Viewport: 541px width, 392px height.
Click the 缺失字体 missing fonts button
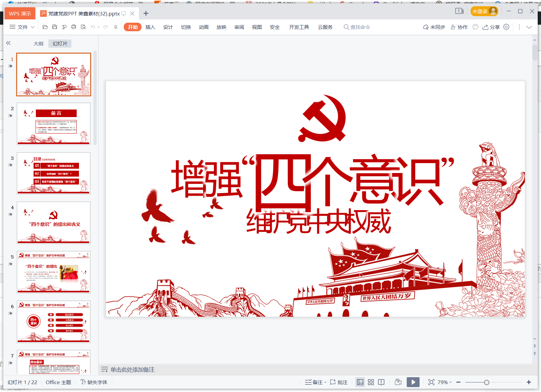(94, 382)
